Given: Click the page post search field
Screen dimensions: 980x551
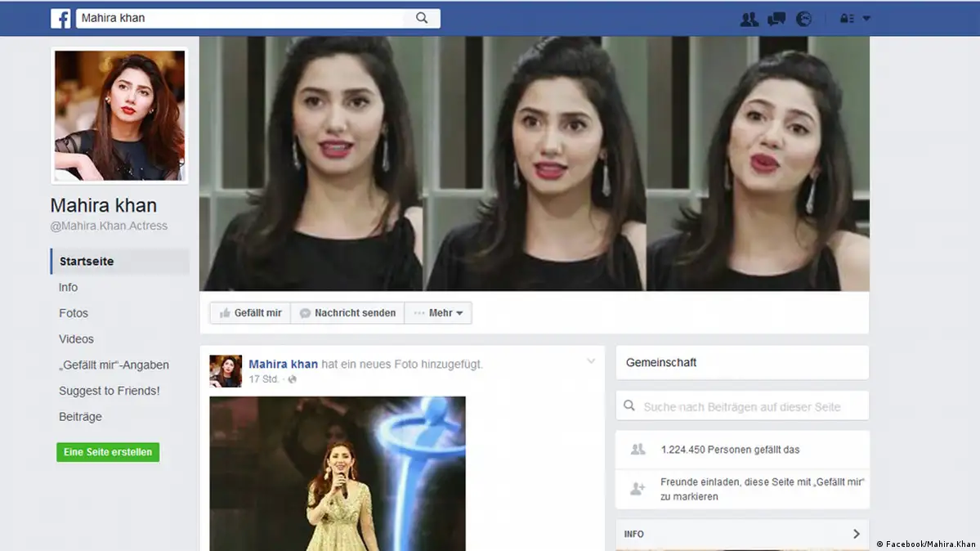Looking at the screenshot, I should click(741, 406).
